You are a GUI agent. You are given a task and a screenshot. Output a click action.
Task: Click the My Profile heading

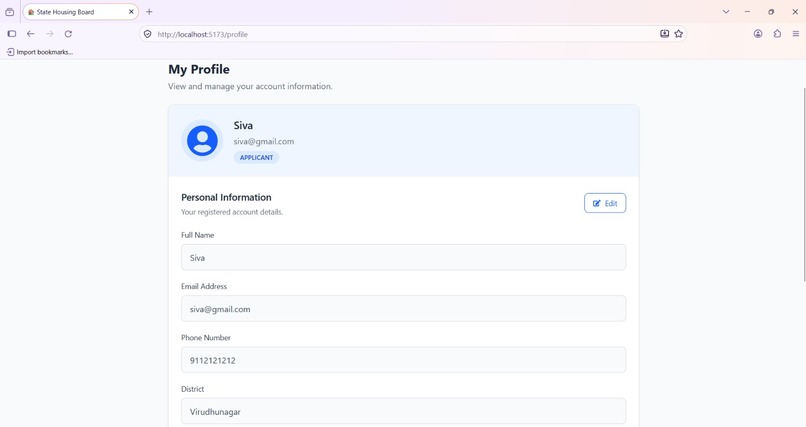point(199,69)
